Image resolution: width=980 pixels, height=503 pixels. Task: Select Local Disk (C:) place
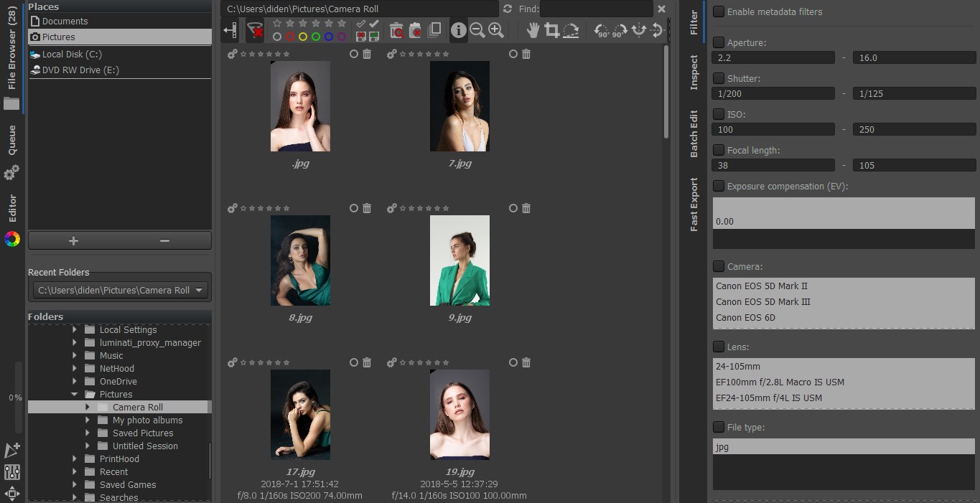[120, 54]
